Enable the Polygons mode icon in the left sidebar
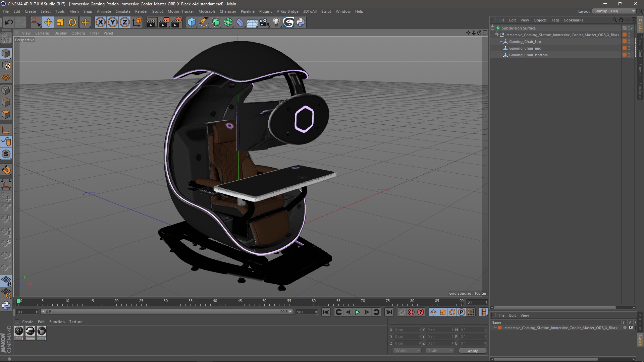 click(x=6, y=114)
